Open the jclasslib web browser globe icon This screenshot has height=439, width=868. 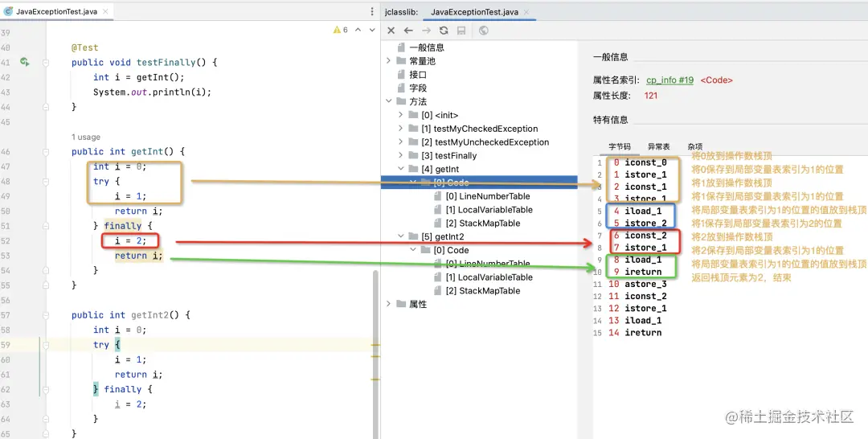(483, 31)
